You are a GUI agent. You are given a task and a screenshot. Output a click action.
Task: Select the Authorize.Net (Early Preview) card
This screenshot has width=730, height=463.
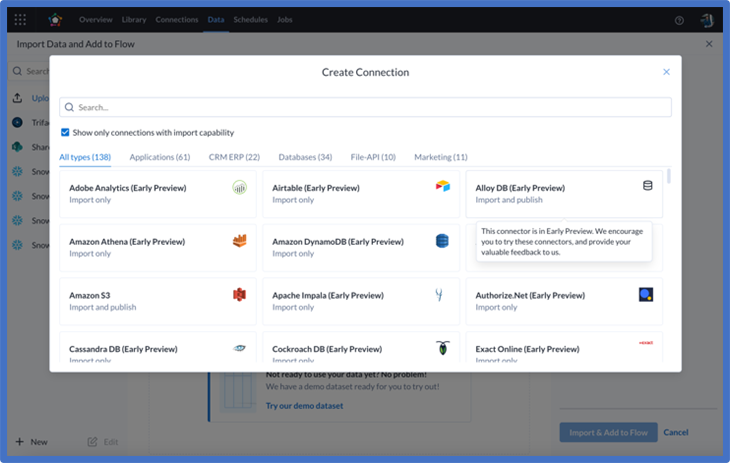(x=564, y=301)
